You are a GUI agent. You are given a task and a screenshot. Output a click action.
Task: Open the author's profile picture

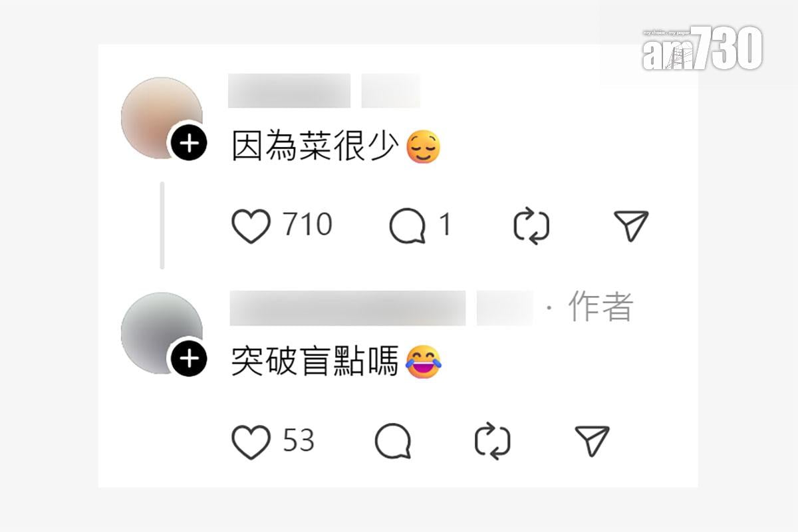162,333
